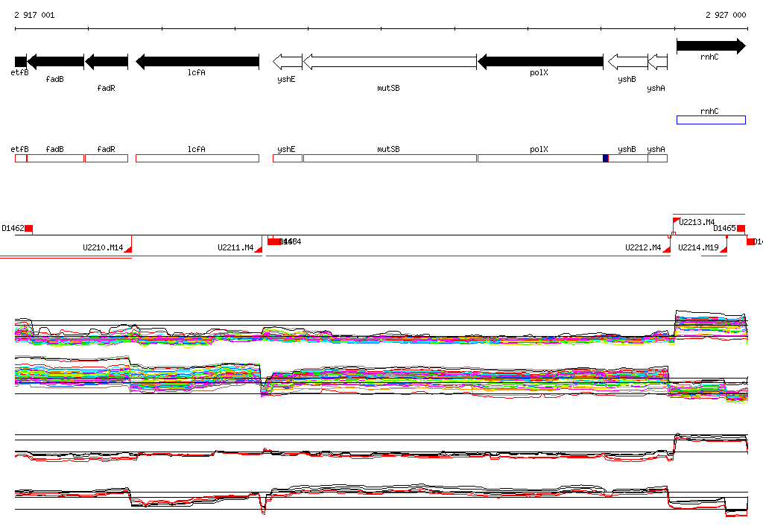Select the red square beside D1465

click(x=741, y=228)
